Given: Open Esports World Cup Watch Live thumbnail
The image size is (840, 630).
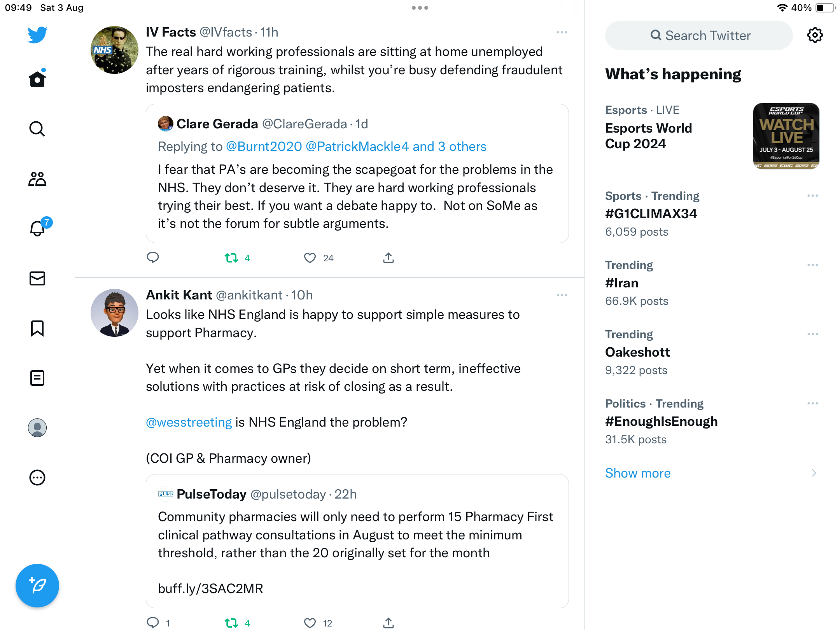Looking at the screenshot, I should click(786, 136).
